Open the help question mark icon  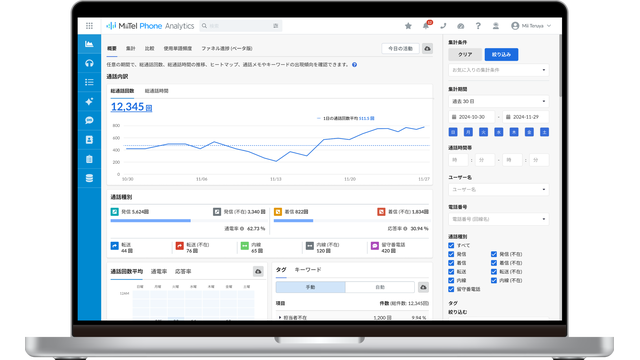(x=478, y=26)
